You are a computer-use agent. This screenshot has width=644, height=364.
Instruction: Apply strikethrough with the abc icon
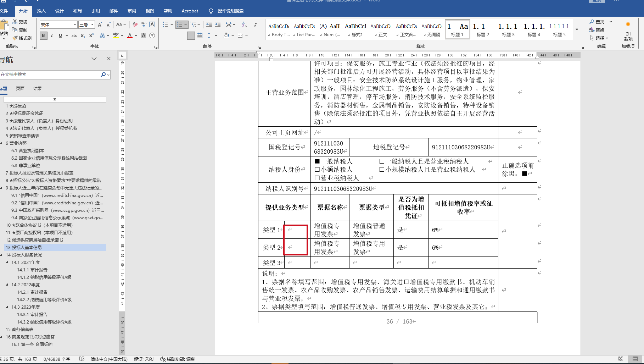point(74,35)
